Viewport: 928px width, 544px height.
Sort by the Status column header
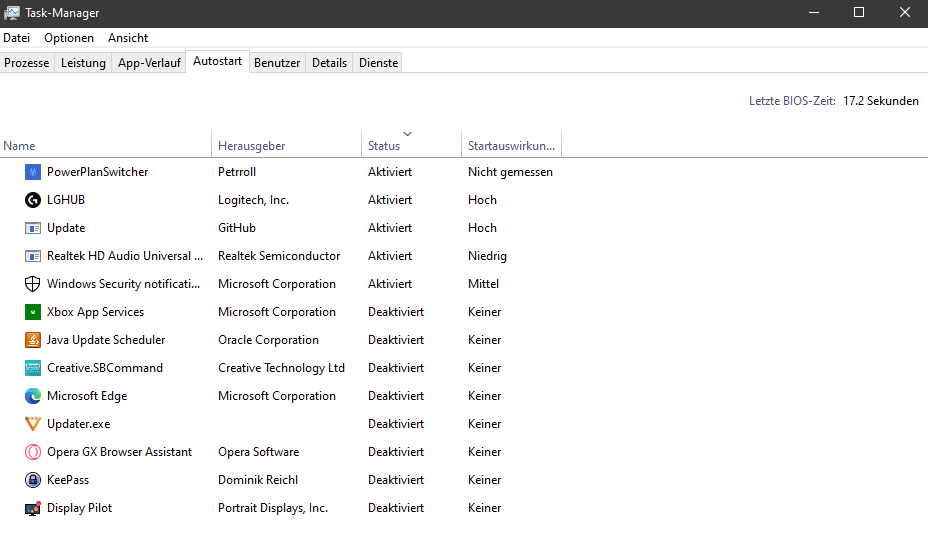[x=384, y=146]
